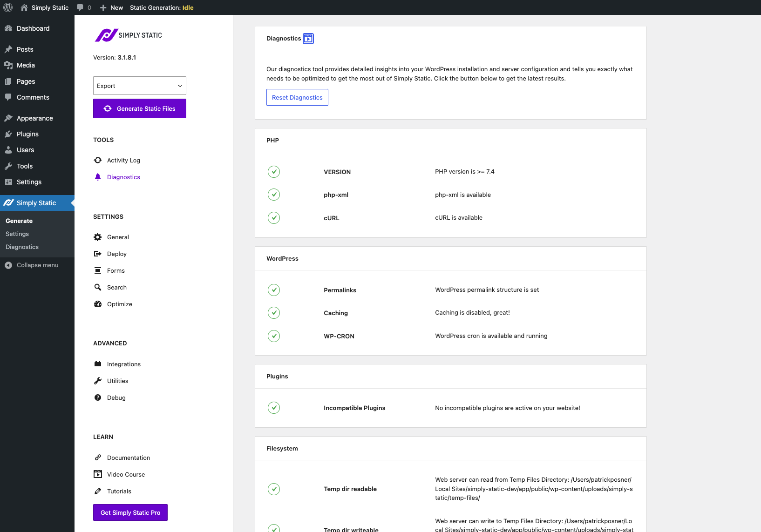Click 'WordPress cron is available and running'
Image resolution: width=761 pixels, height=532 pixels.
[x=491, y=336]
